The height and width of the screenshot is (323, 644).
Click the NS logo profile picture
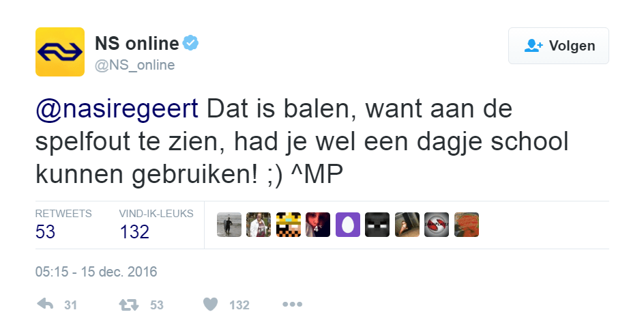[x=60, y=52]
